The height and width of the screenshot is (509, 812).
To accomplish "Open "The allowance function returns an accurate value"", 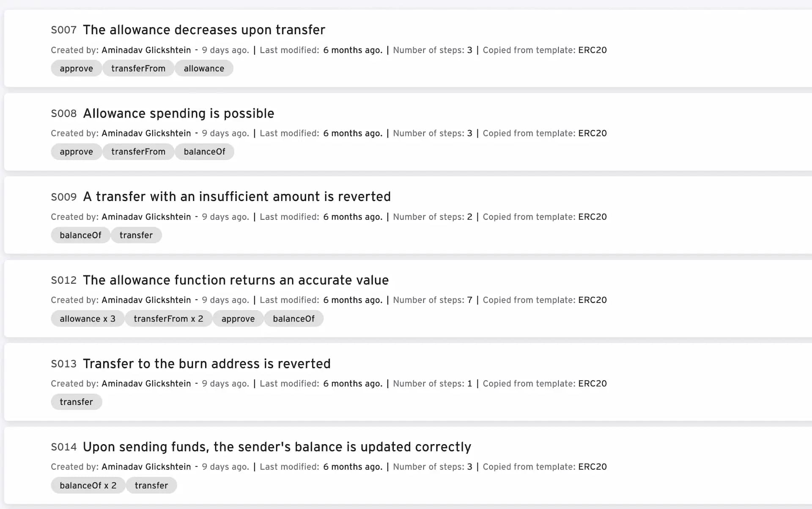I will coord(236,280).
